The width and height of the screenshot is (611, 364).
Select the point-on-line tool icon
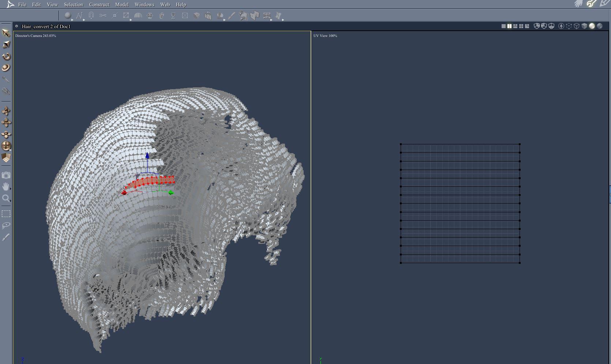coord(115,15)
